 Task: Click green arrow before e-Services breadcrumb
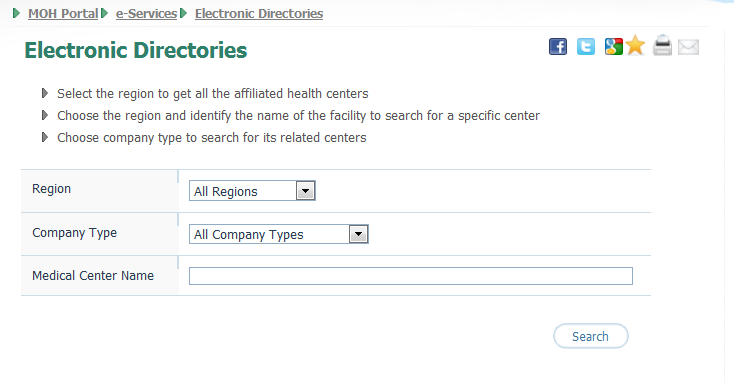point(104,13)
